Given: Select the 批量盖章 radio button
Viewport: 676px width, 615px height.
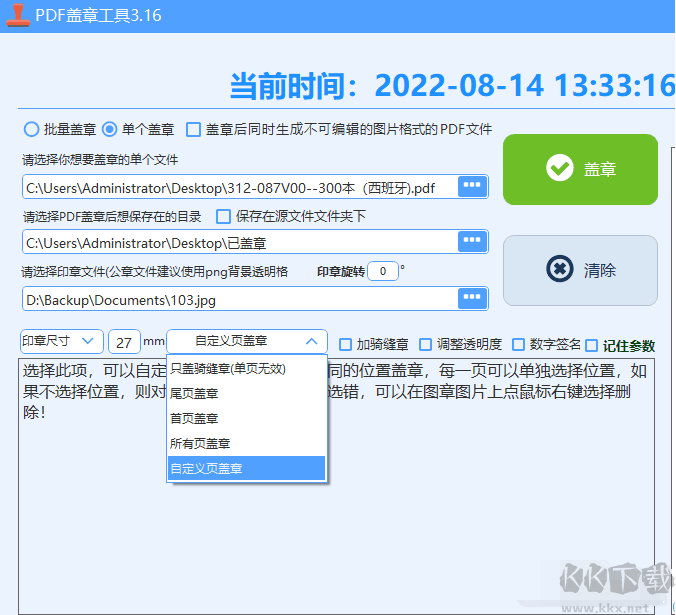Looking at the screenshot, I should pos(31,129).
